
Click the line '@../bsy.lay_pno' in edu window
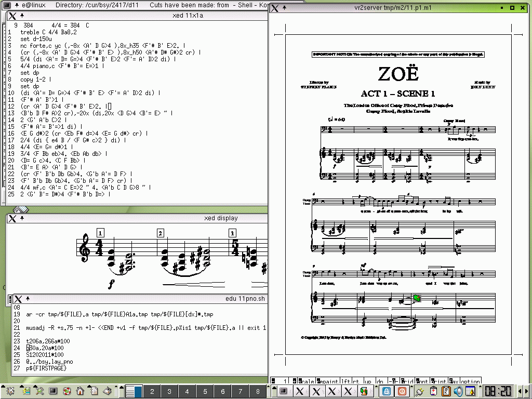[49, 362]
